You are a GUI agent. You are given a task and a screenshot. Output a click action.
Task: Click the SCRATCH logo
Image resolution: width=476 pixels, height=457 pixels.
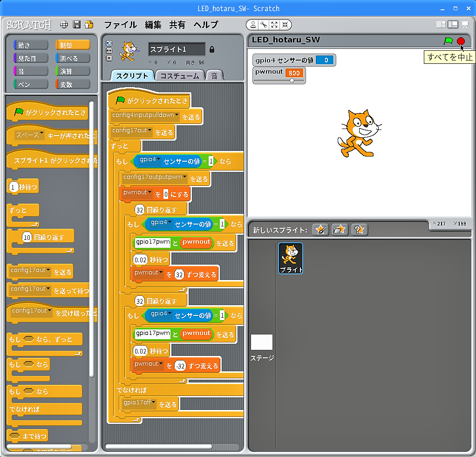(29, 25)
